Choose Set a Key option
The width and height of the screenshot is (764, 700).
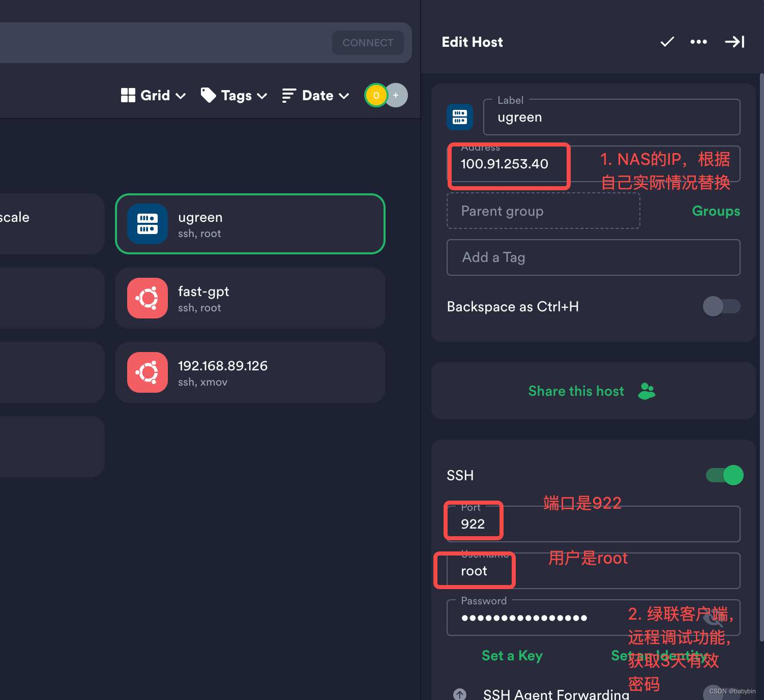click(x=512, y=655)
